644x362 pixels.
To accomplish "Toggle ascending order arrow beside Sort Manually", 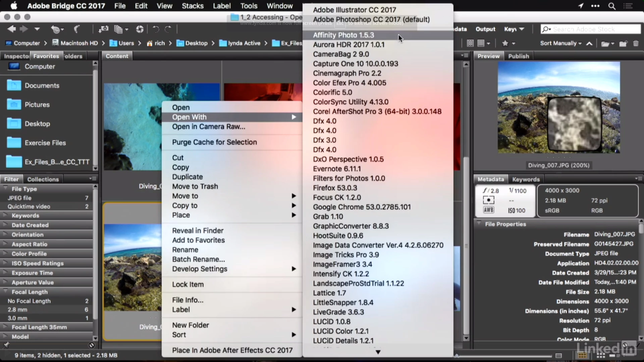I will (589, 43).
